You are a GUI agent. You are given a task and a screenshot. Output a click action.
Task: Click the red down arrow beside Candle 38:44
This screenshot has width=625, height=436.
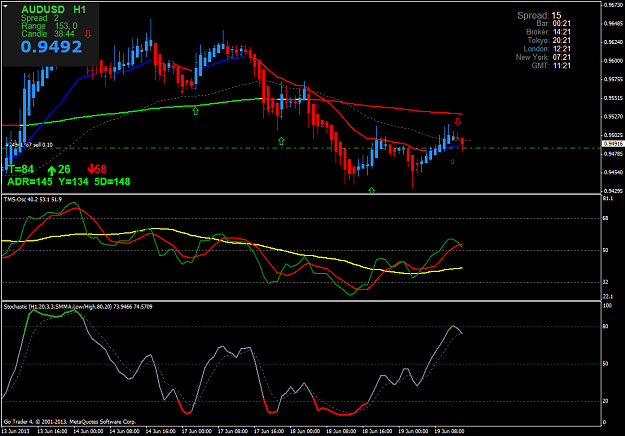88,34
